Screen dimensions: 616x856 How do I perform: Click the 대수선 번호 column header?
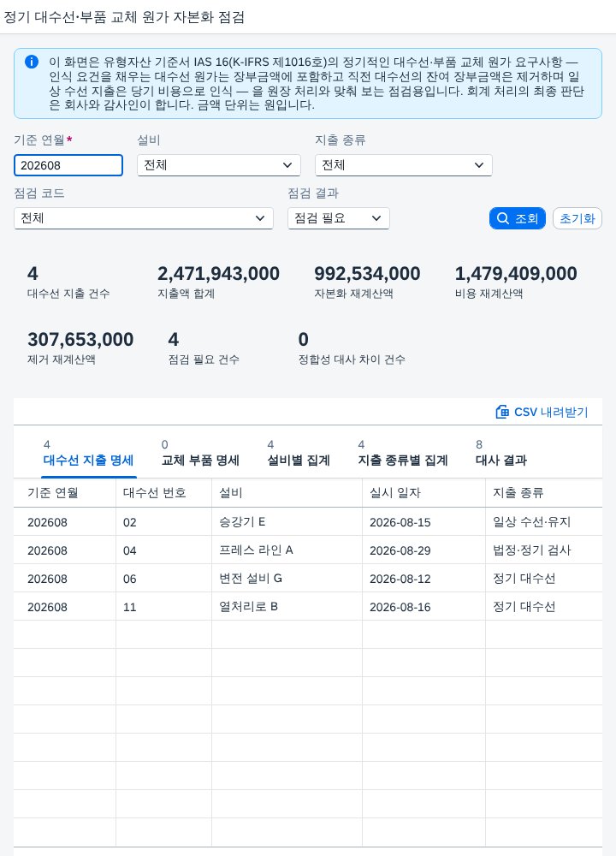coord(163,493)
